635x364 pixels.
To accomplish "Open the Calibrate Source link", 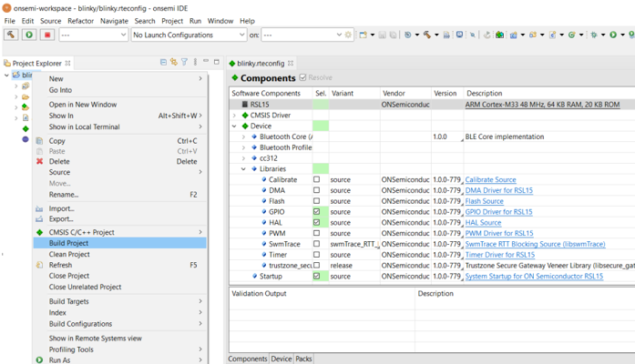I will 490,179.
